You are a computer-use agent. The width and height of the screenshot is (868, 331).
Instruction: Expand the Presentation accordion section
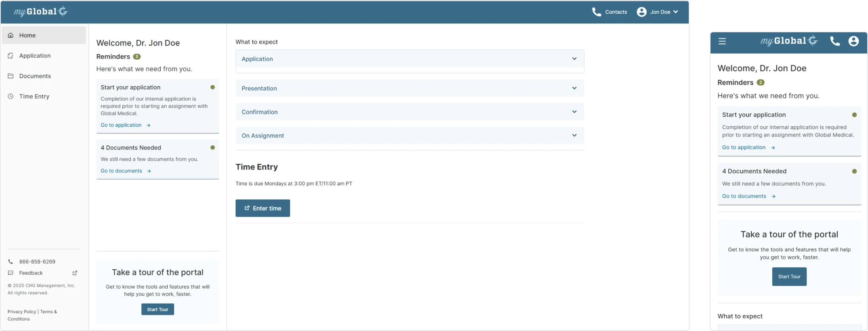click(409, 88)
